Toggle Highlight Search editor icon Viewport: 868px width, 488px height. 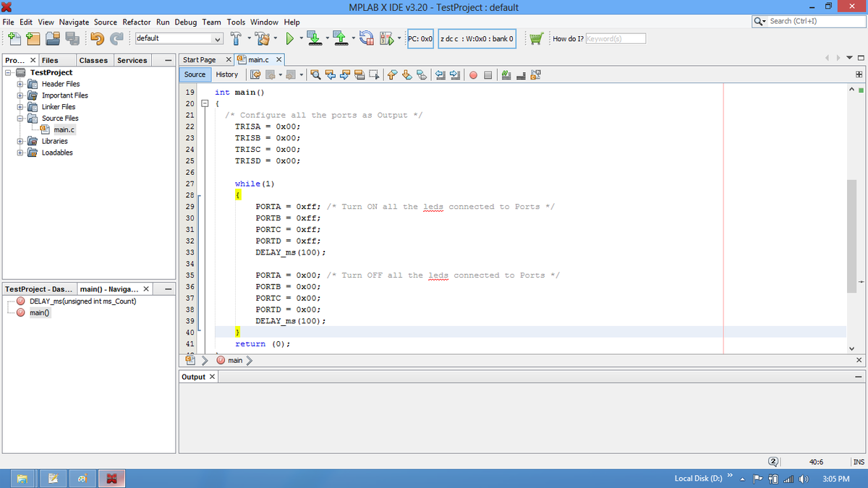tap(359, 74)
